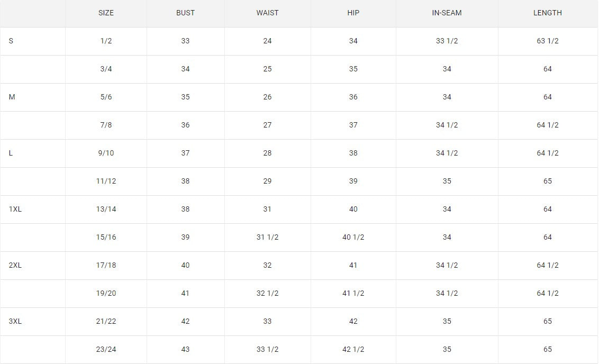The height and width of the screenshot is (364, 599).
Task: Select the IN-SEAM column header
Action: (x=447, y=13)
